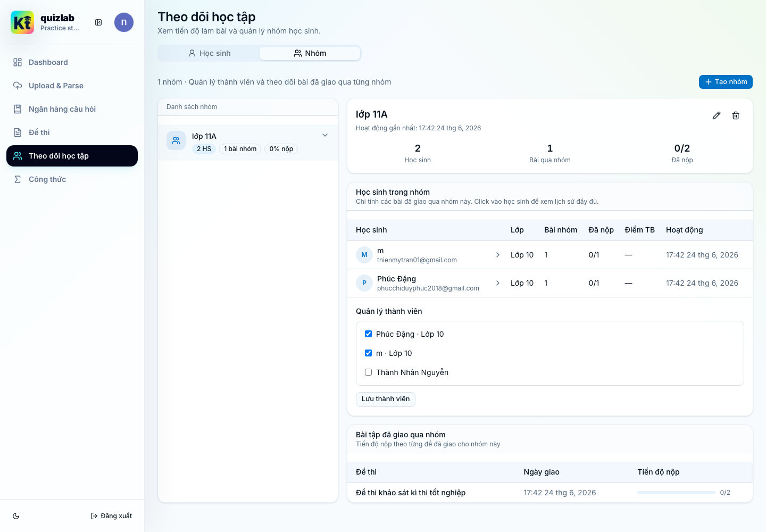Collapse sidebar using panel toggle icon
This screenshot has height=532, width=766.
[98, 22]
